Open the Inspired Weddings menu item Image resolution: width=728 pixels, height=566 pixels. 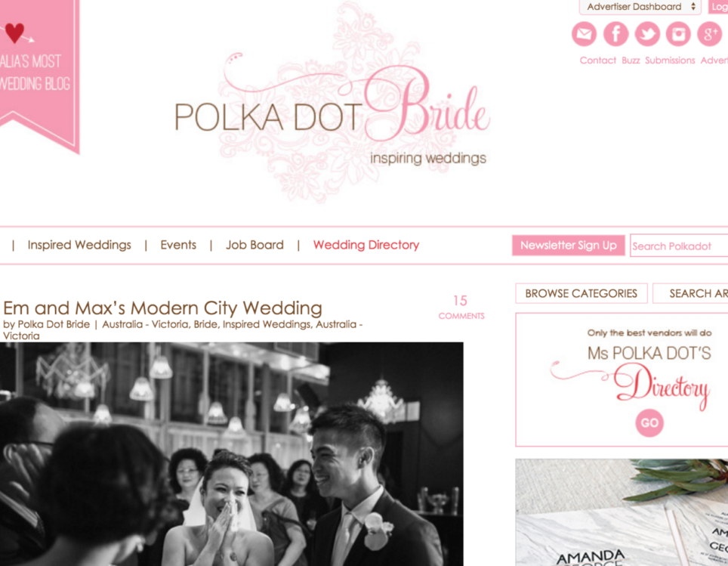tap(79, 245)
